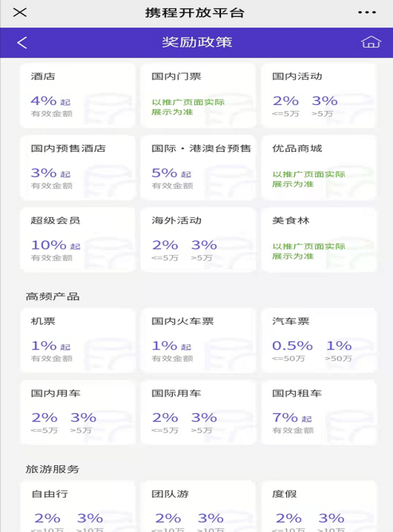Open the home page via house icon

[x=371, y=42]
